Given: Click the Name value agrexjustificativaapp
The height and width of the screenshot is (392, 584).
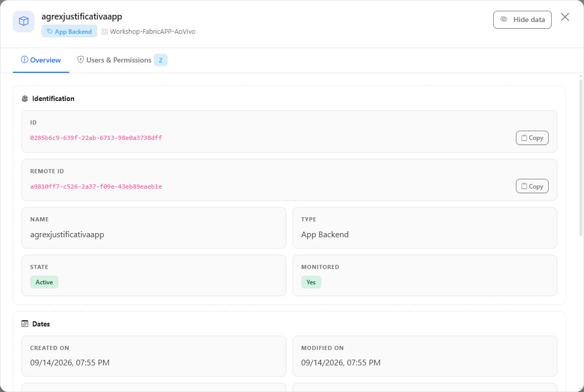Looking at the screenshot, I should (67, 235).
